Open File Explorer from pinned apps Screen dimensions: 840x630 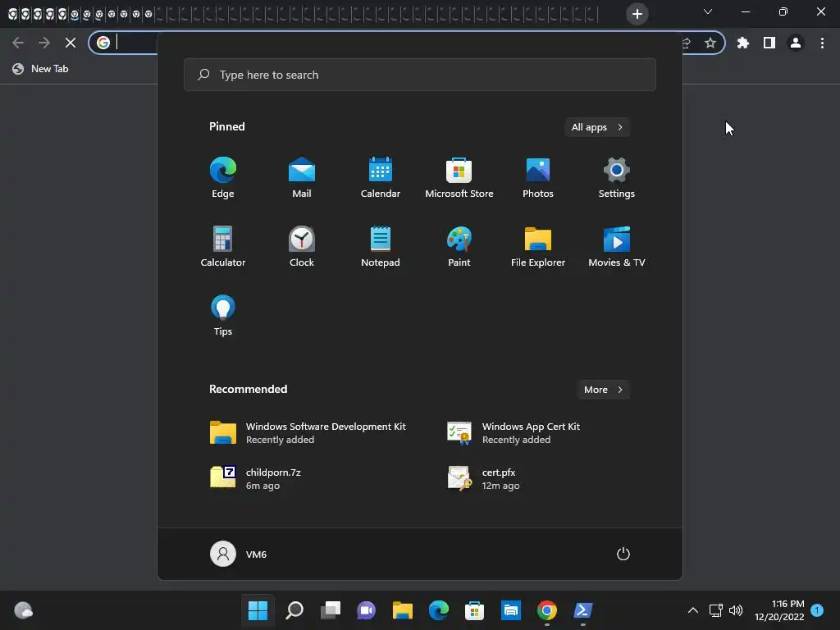pos(538,246)
